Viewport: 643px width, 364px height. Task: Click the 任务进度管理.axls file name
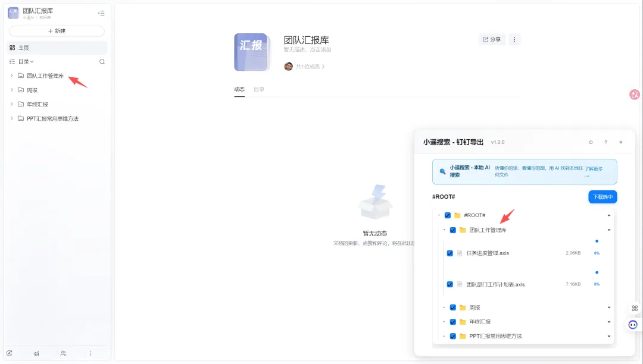click(x=488, y=253)
